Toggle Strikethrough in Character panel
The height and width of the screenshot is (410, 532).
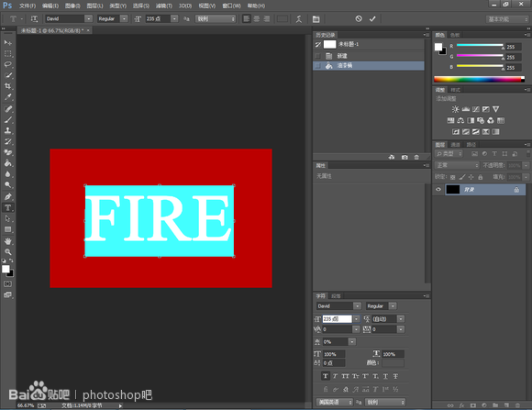click(x=395, y=376)
